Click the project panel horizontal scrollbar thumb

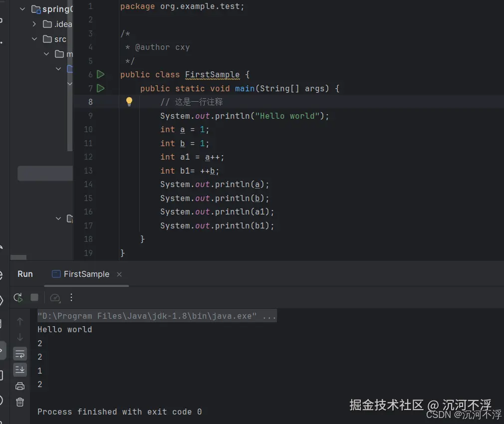18,257
